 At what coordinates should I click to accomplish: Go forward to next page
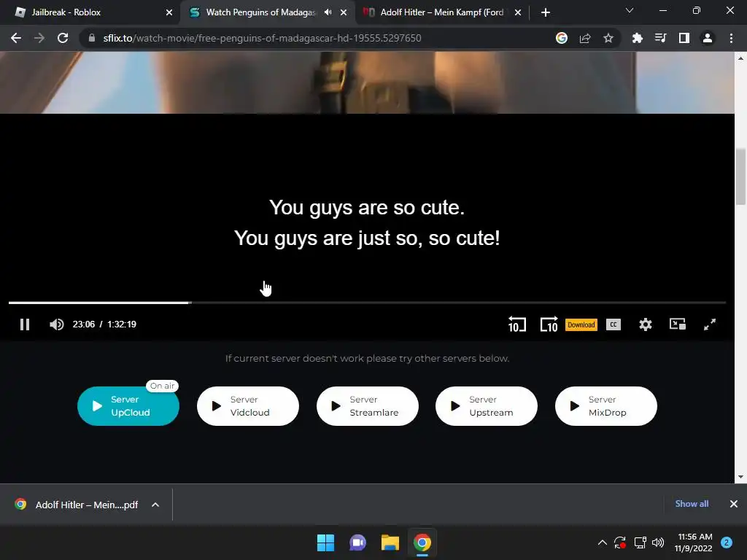tap(39, 38)
